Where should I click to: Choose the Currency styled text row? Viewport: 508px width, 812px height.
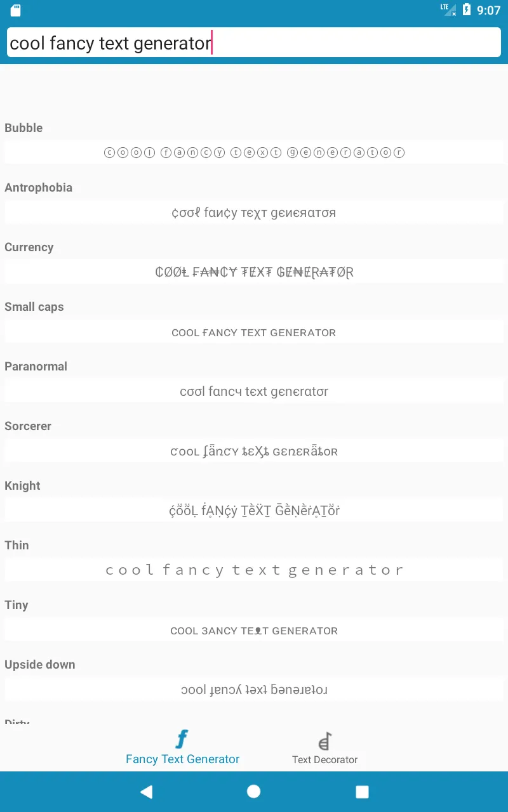point(254,272)
